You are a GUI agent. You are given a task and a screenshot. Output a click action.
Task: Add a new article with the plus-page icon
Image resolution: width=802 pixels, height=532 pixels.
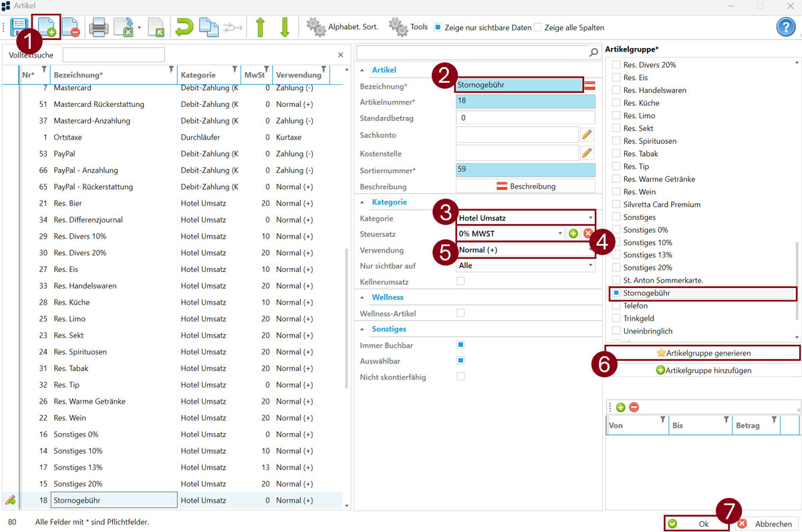point(46,27)
